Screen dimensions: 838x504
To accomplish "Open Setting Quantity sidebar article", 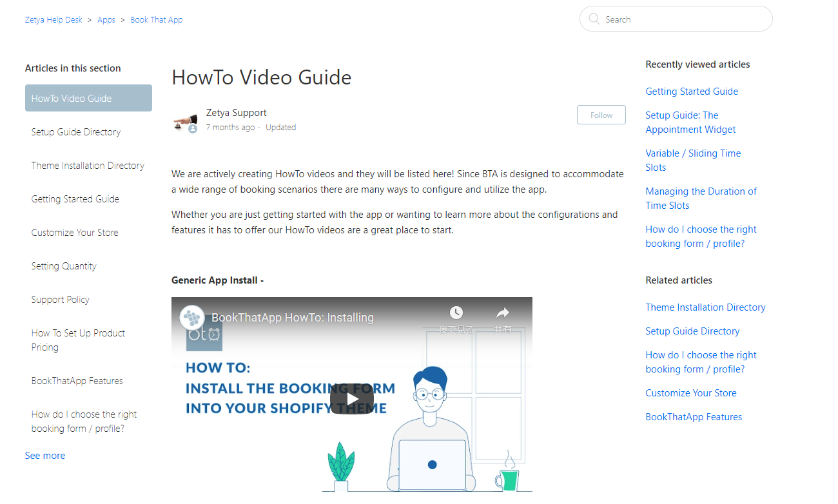I will click(64, 266).
